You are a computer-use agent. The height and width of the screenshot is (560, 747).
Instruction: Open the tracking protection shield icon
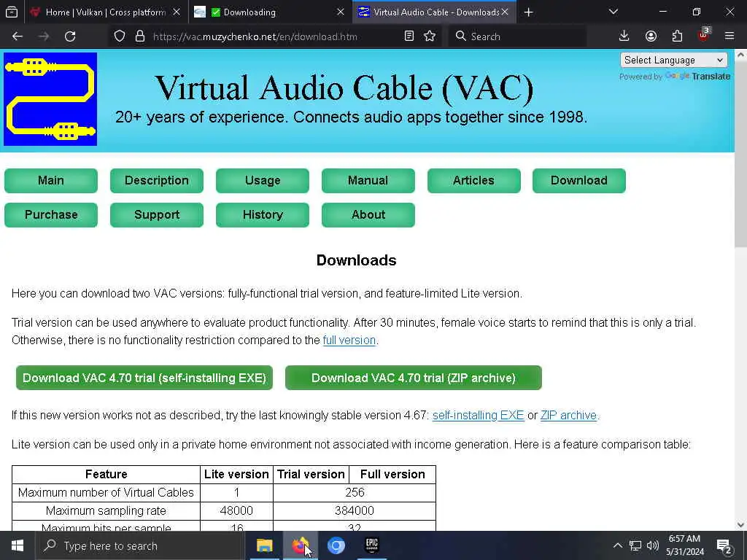point(120,36)
